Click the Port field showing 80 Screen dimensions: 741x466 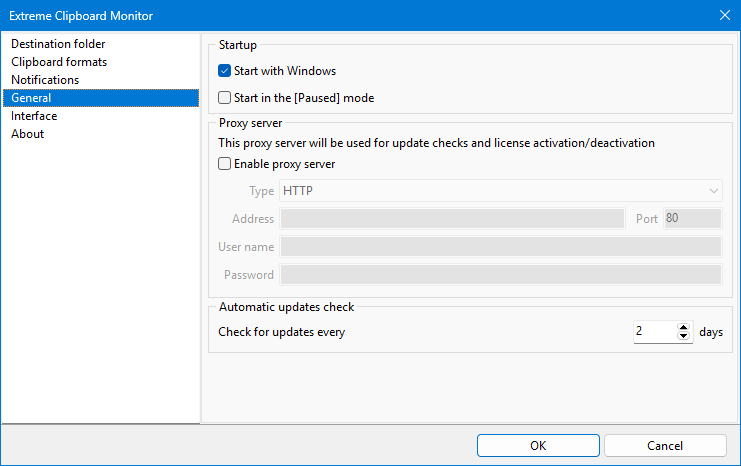pyautogui.click(x=693, y=218)
